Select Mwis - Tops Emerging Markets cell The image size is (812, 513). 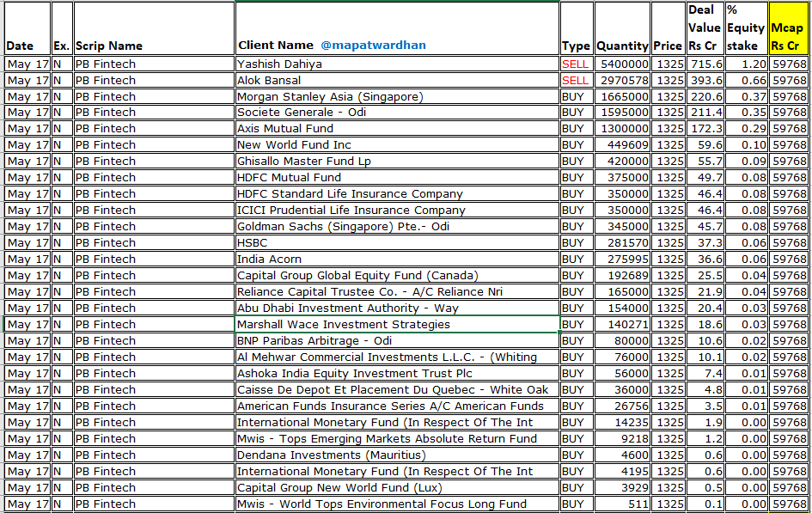click(397, 439)
